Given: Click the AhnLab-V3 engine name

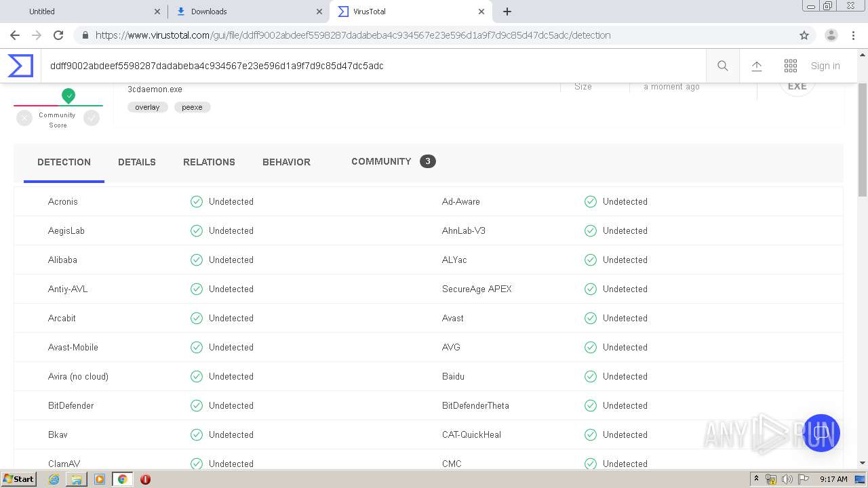Looking at the screenshot, I should pos(464,230).
